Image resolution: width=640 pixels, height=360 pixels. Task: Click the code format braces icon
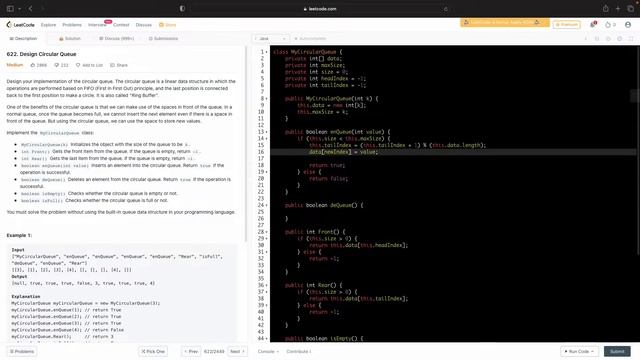pos(597,38)
